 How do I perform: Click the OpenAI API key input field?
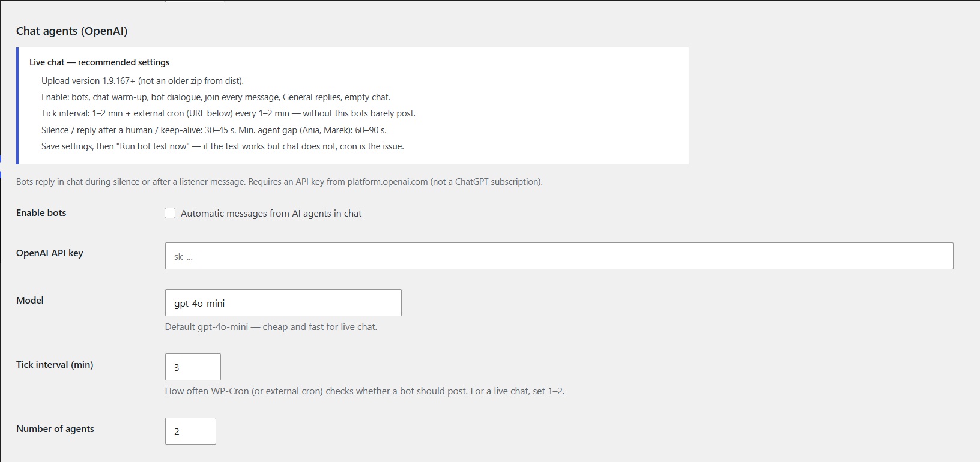(559, 256)
